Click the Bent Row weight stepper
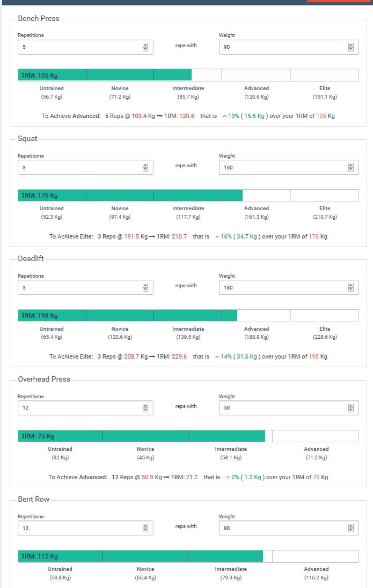This screenshot has height=588, width=373. point(350,528)
